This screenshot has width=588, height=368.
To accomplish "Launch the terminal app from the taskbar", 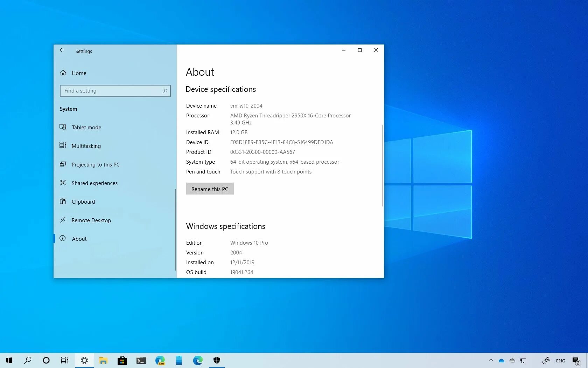I will coord(141,360).
